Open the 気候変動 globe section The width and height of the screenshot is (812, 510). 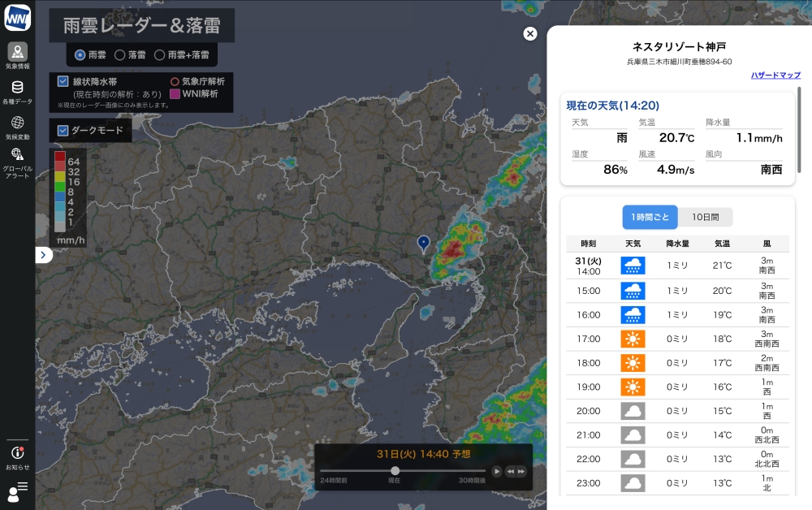(17, 127)
